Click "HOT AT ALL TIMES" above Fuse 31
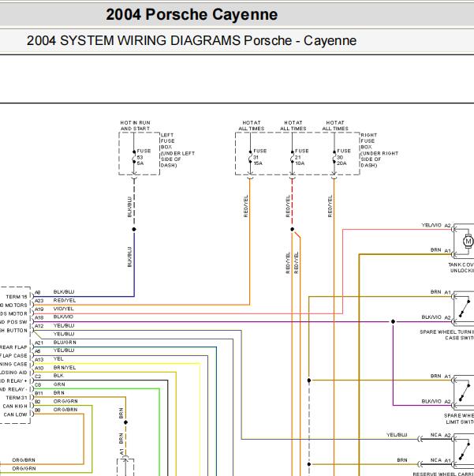 point(252,126)
